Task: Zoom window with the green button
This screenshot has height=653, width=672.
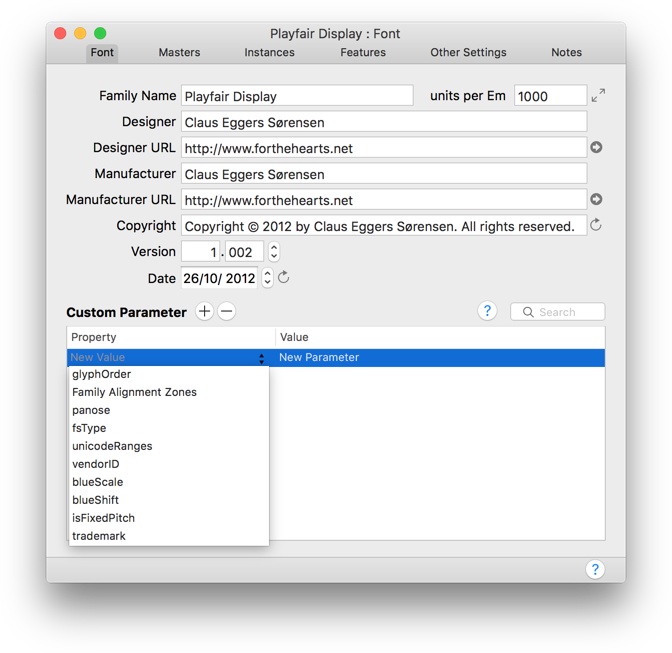Action: pos(100,33)
